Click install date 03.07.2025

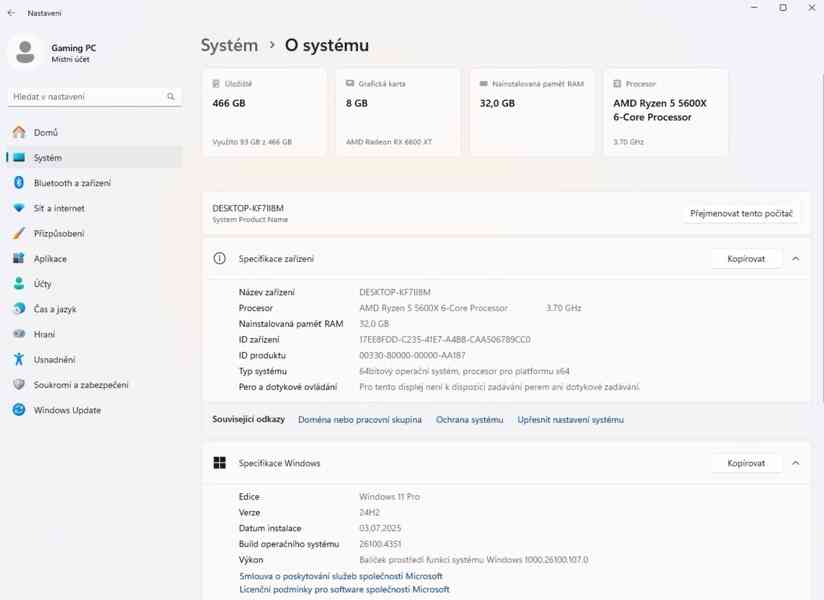tap(380, 528)
